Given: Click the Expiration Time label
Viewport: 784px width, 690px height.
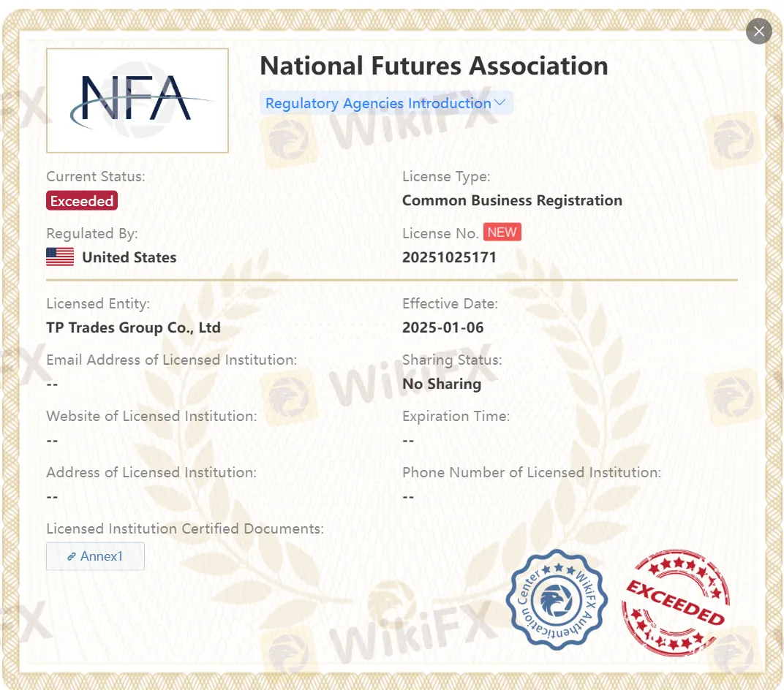Looking at the screenshot, I should pos(456,416).
